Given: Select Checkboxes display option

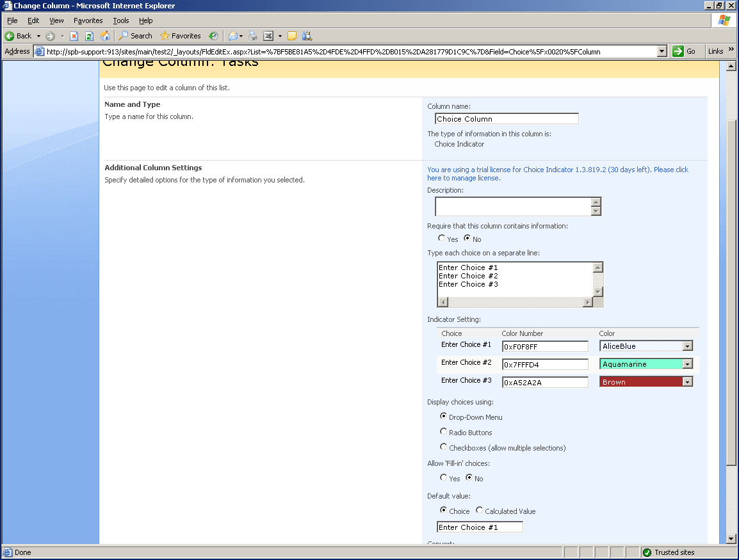Looking at the screenshot, I should click(444, 447).
